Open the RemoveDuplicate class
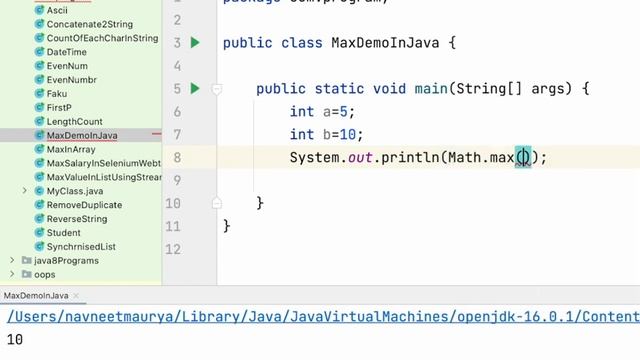Screen dimensions: 640x360 click(x=84, y=204)
